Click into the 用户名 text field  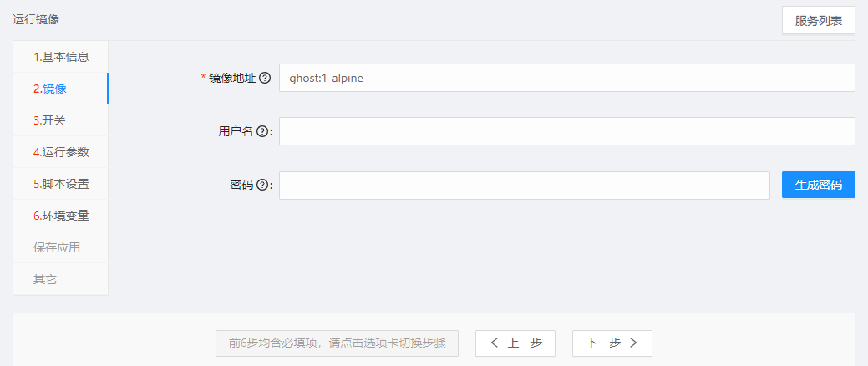click(x=566, y=131)
